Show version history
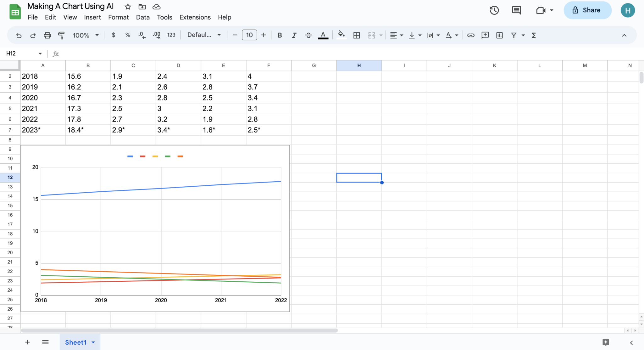The height and width of the screenshot is (350, 644). click(494, 10)
